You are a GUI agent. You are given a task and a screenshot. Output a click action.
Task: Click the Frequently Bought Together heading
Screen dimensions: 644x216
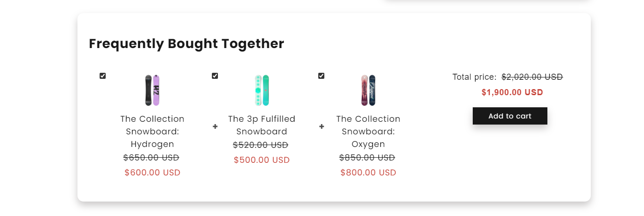point(186,43)
